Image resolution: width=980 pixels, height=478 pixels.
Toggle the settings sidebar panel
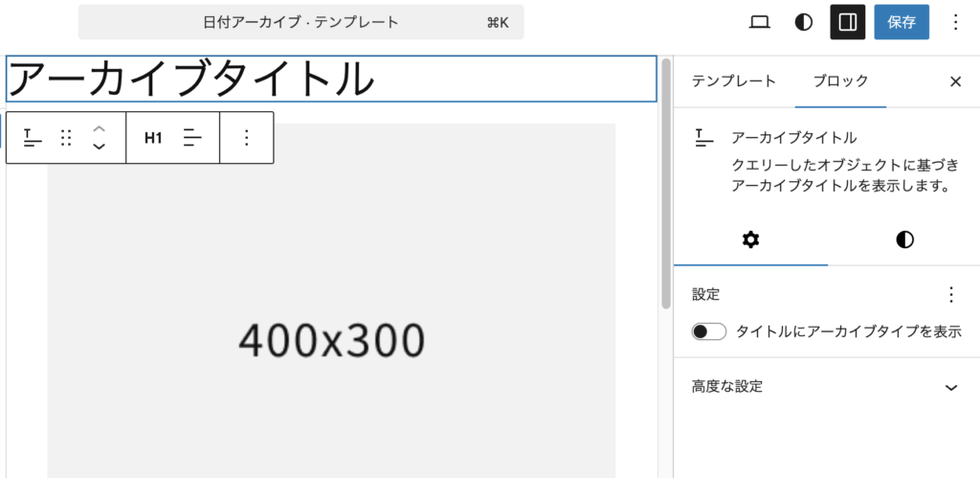pos(847,22)
